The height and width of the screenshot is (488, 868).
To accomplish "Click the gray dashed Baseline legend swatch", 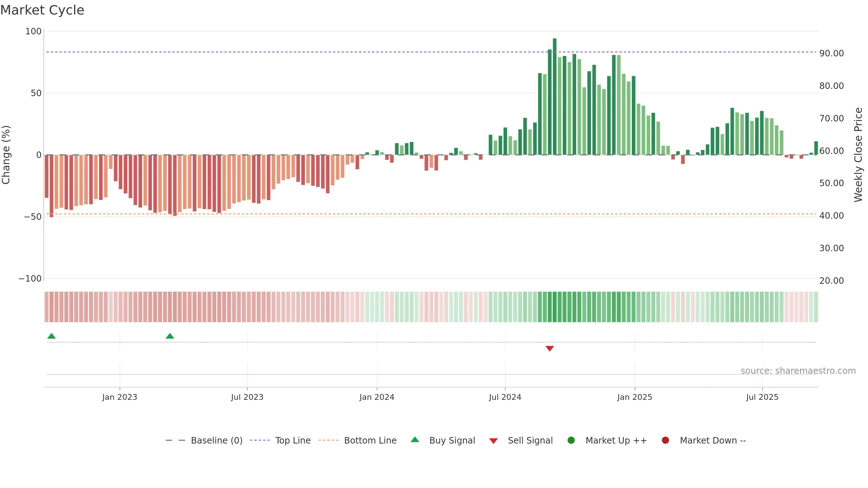I will tap(175, 440).
